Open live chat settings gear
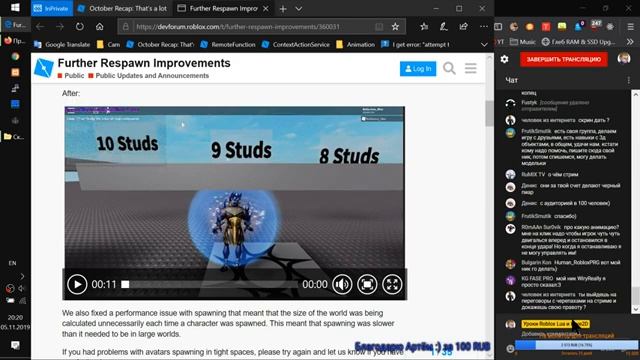The height and width of the screenshot is (360, 640). click(x=504, y=59)
